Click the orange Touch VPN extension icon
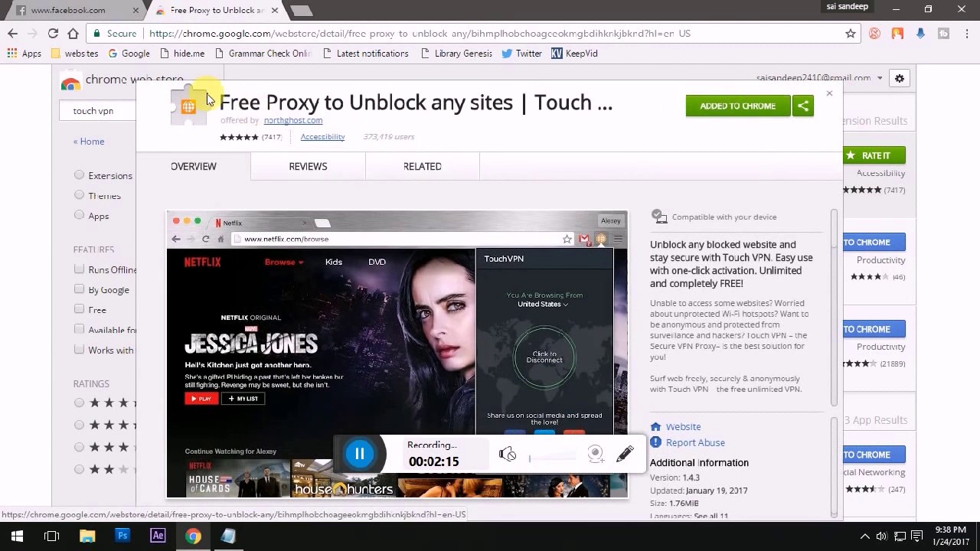This screenshot has height=551, width=980. pos(897,33)
